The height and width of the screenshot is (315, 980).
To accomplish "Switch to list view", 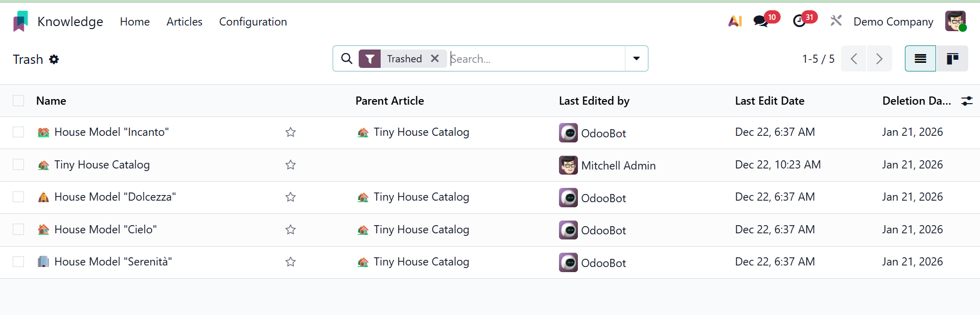I will click(x=920, y=59).
